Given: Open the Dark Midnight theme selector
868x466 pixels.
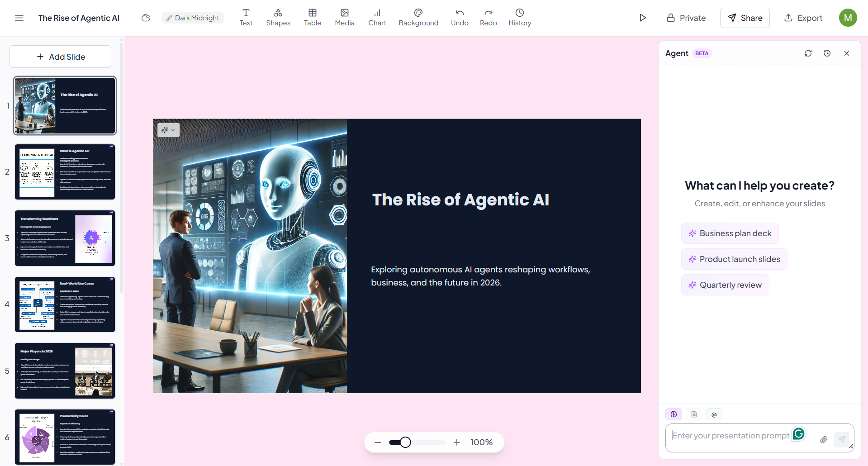Looking at the screenshot, I should pos(193,18).
